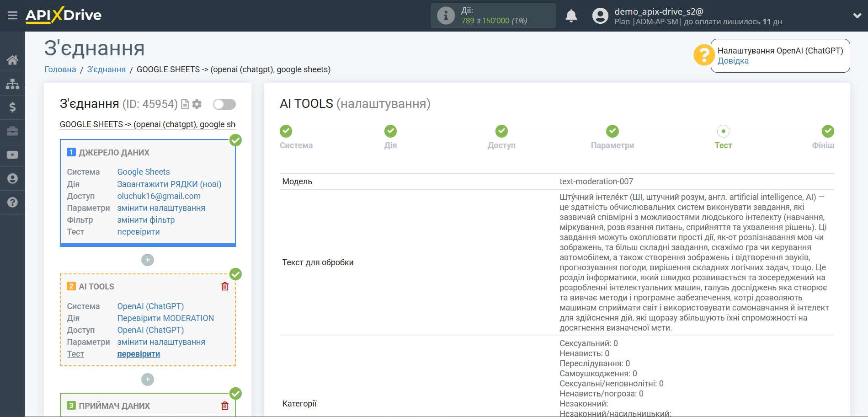The width and height of the screenshot is (868, 417).
Task: Click the yellow question mark help icon
Action: 703,55
